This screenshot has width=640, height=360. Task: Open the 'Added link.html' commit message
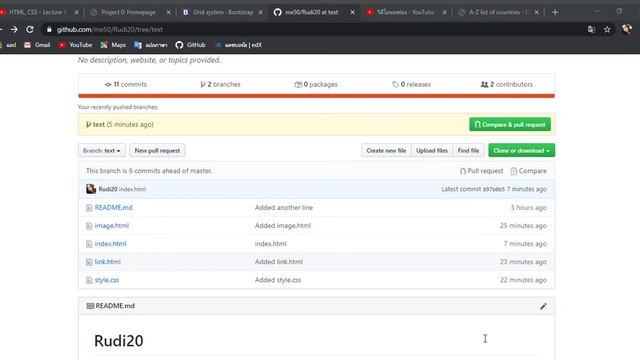[x=279, y=262]
